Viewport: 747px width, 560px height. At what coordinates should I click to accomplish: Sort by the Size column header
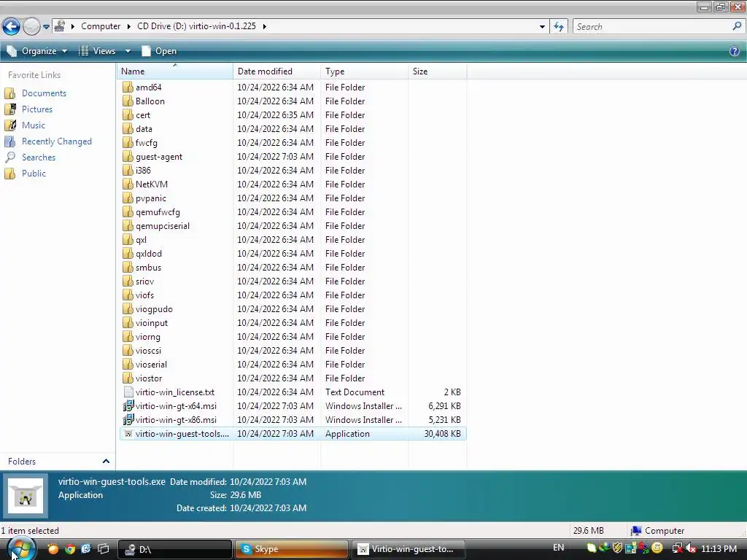point(437,71)
